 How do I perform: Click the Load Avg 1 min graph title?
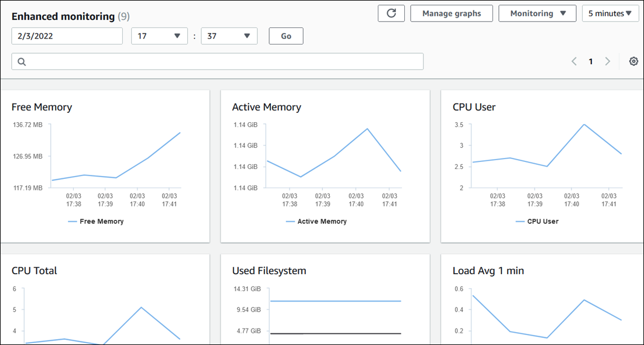(488, 271)
